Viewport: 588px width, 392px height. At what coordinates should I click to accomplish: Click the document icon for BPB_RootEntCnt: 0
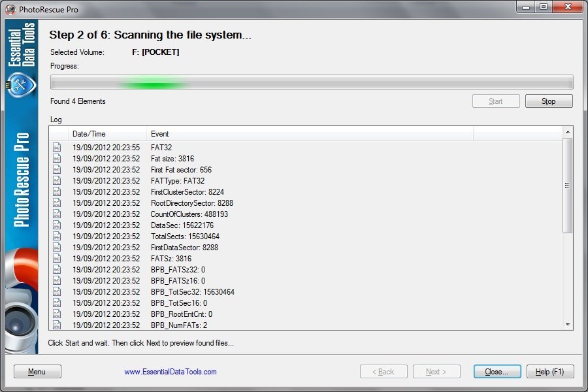(57, 314)
